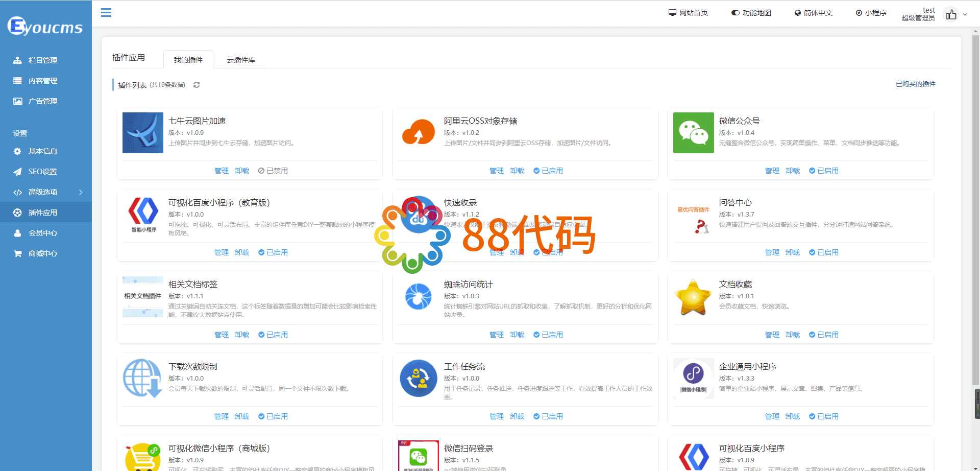
Task: Click 管理 for 蜘蛛访问统计
Action: click(x=497, y=335)
